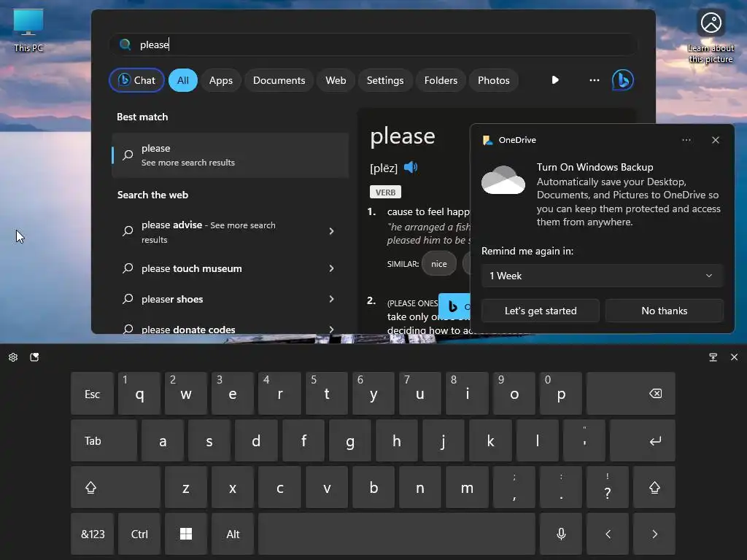Click the 'Learn about this picture' desktop icon
Screen dimensions: 747x560
click(711, 36)
